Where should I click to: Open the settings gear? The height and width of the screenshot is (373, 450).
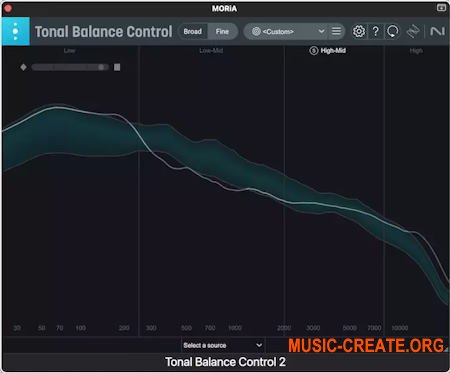coord(359,31)
